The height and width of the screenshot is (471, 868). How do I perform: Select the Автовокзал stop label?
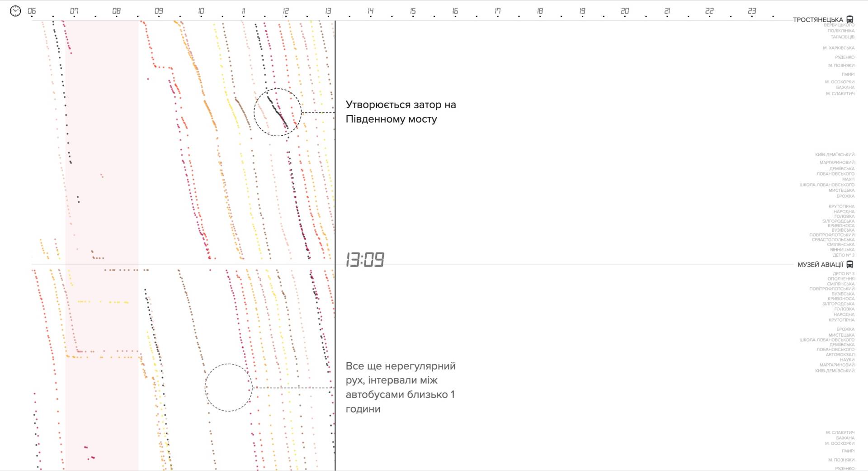840,355
